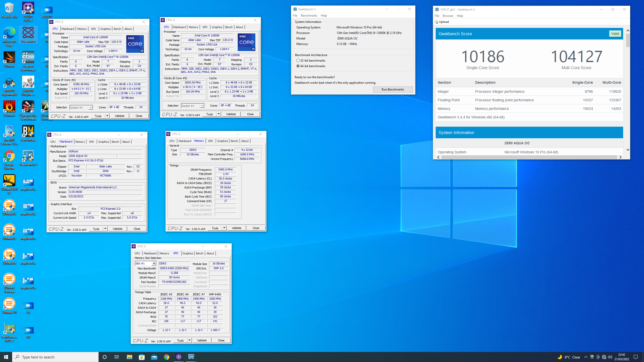644x362 pixels.
Task: Select the 32-bit benchmarks radio button
Action: [298, 61]
